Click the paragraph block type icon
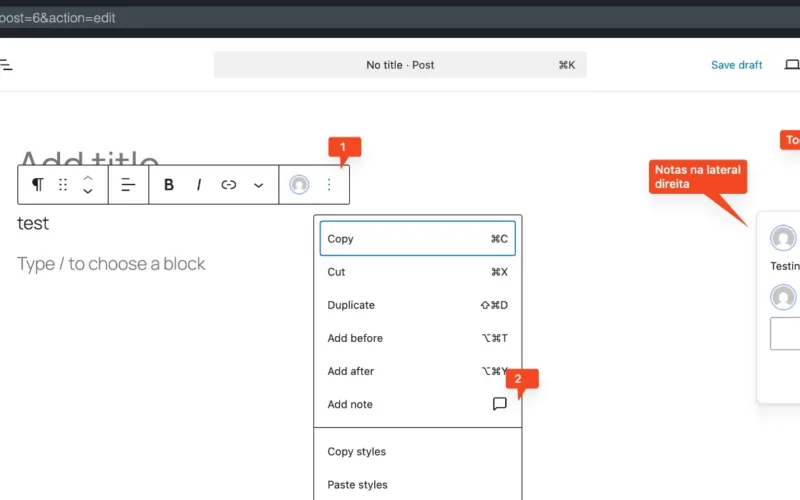This screenshot has height=500, width=800. (x=38, y=185)
